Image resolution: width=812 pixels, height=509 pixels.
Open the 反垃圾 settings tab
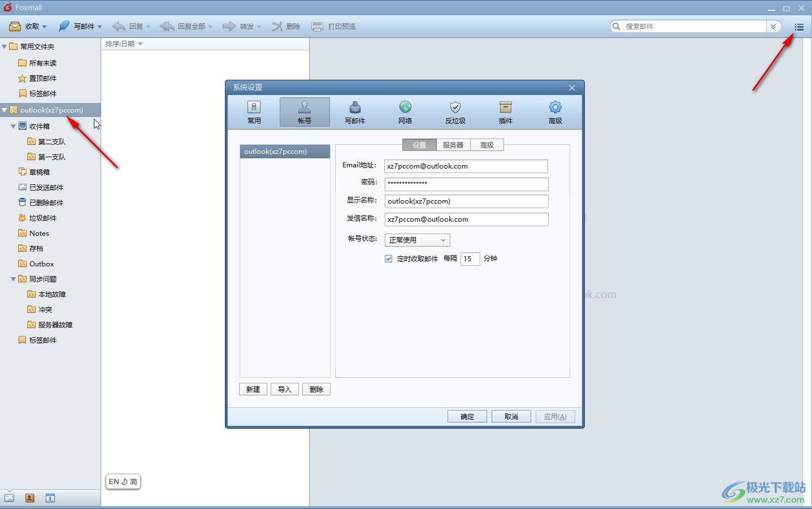pos(455,112)
